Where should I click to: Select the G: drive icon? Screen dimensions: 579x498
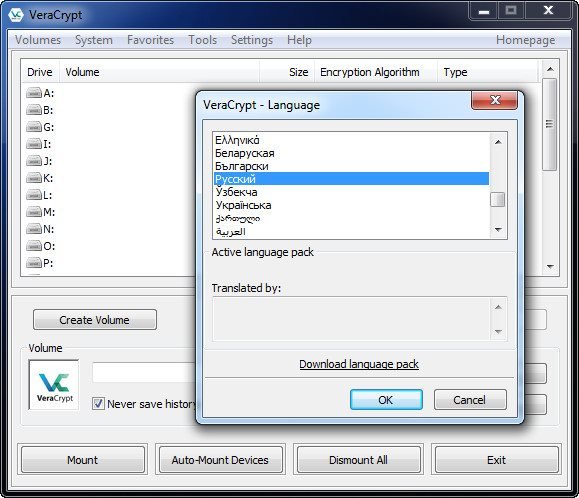tap(34, 127)
